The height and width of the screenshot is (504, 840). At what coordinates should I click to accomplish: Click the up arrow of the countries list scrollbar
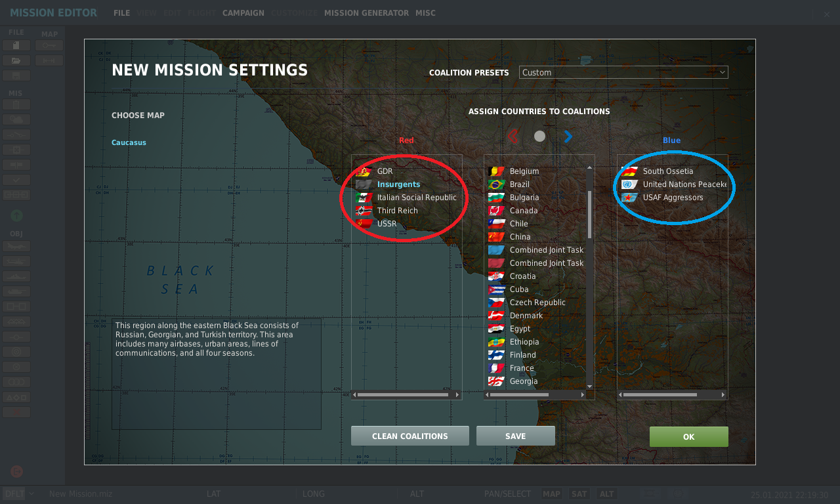[589, 167]
